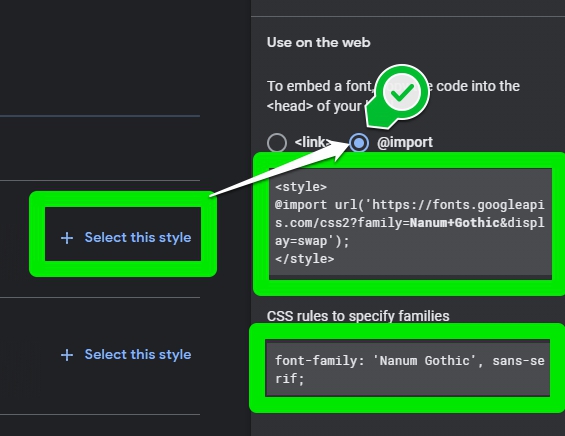Click the upper 'Select this style' link
565x436 pixels.
pos(126,237)
